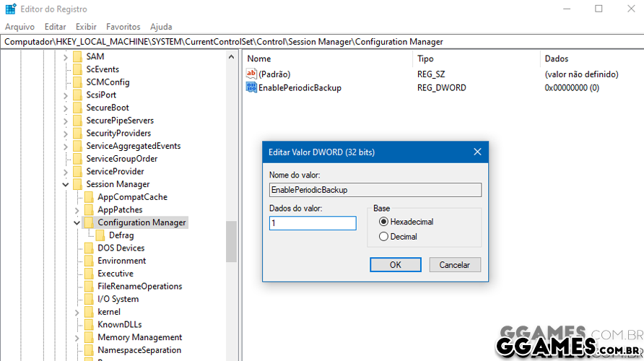Click the Configuration Manager folder icon

click(89, 222)
